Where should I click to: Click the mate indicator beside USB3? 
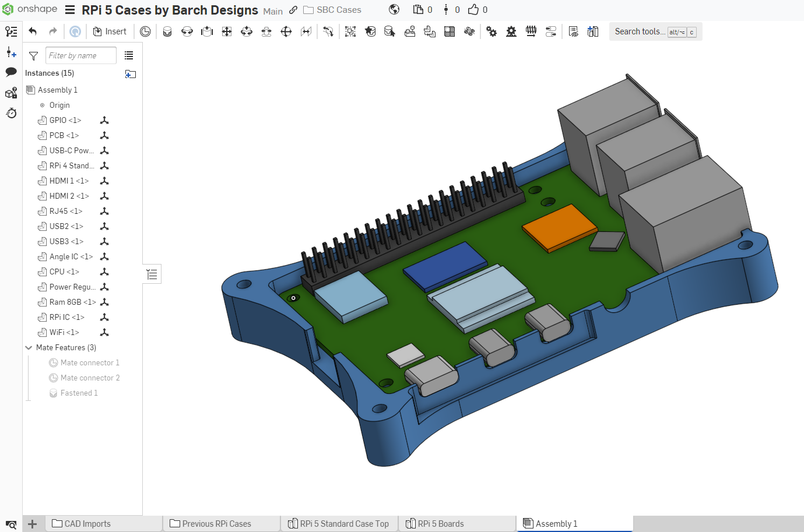click(104, 241)
